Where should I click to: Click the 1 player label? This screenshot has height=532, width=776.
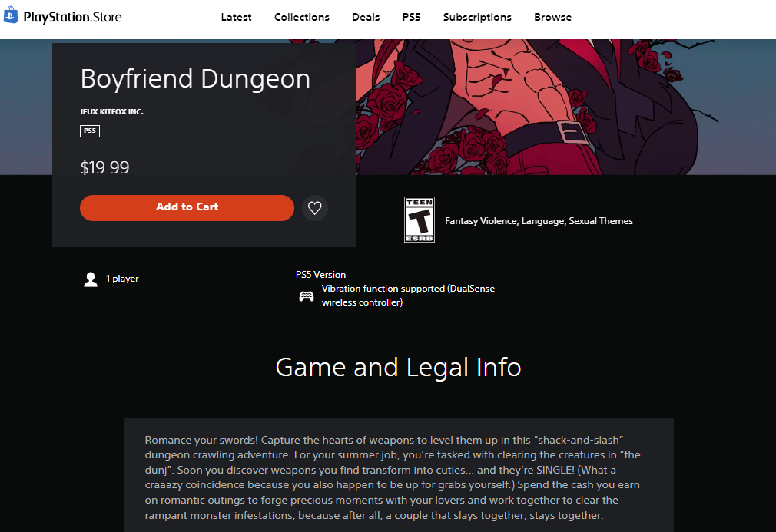pos(121,279)
